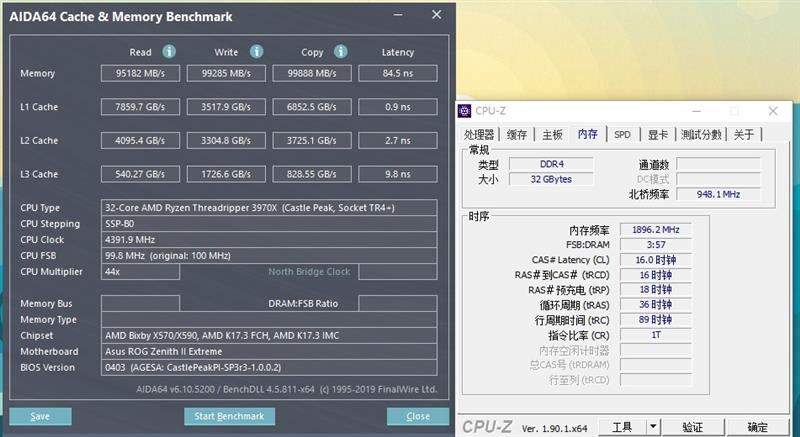Click the L3 Cache Write value 1726.6 GB/s
The image size is (800, 437).
click(226, 174)
